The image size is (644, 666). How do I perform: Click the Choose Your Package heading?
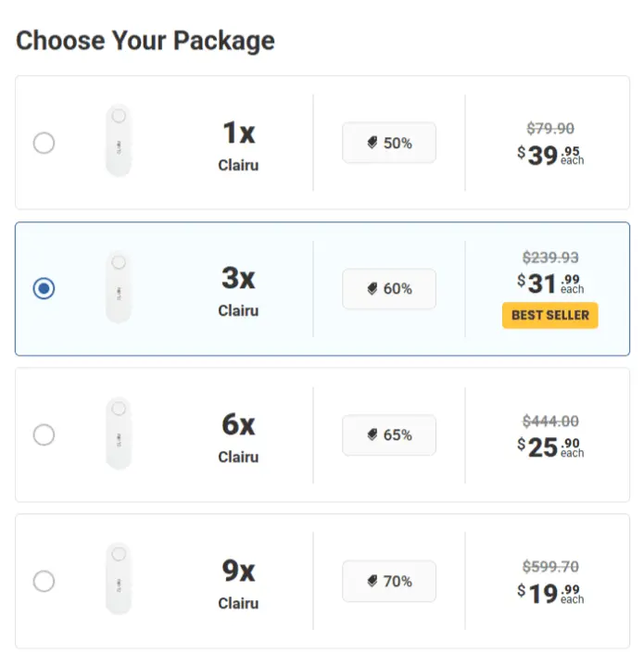(145, 41)
